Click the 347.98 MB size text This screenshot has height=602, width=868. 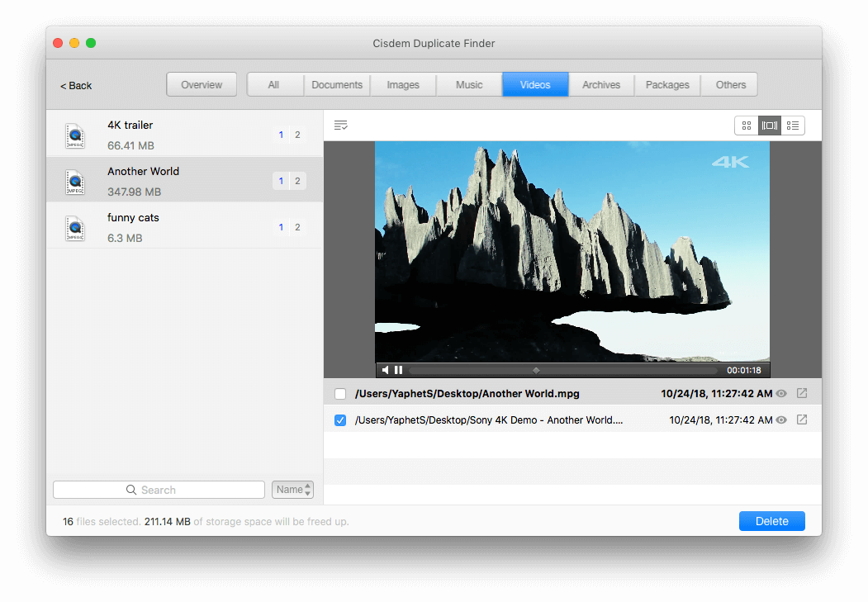tap(135, 192)
